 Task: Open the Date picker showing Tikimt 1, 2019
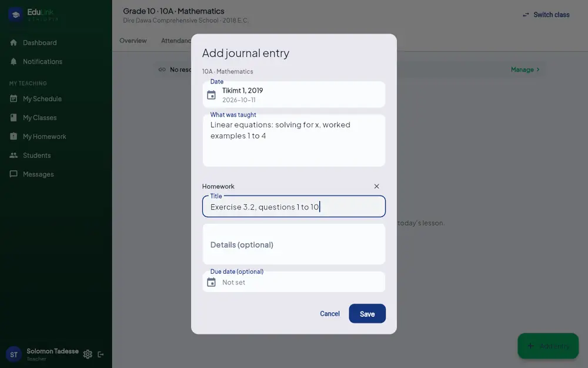pyautogui.click(x=294, y=94)
